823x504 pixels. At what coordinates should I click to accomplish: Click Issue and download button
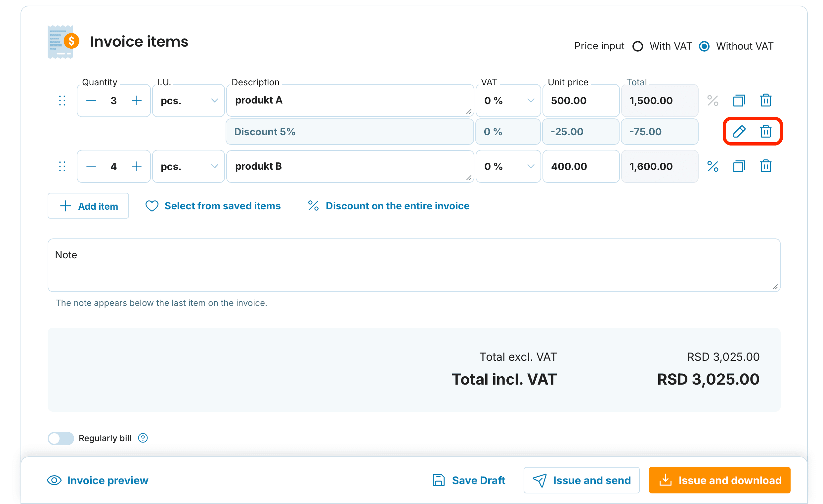720,480
